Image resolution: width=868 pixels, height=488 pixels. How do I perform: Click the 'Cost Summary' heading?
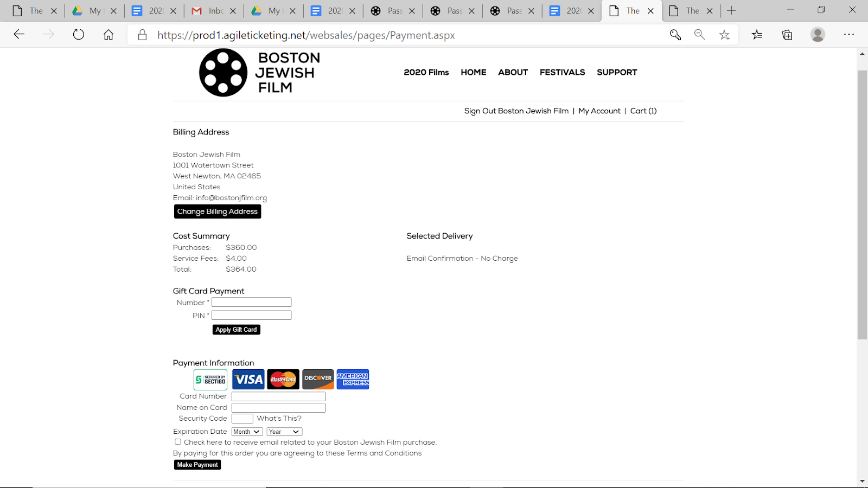201,236
